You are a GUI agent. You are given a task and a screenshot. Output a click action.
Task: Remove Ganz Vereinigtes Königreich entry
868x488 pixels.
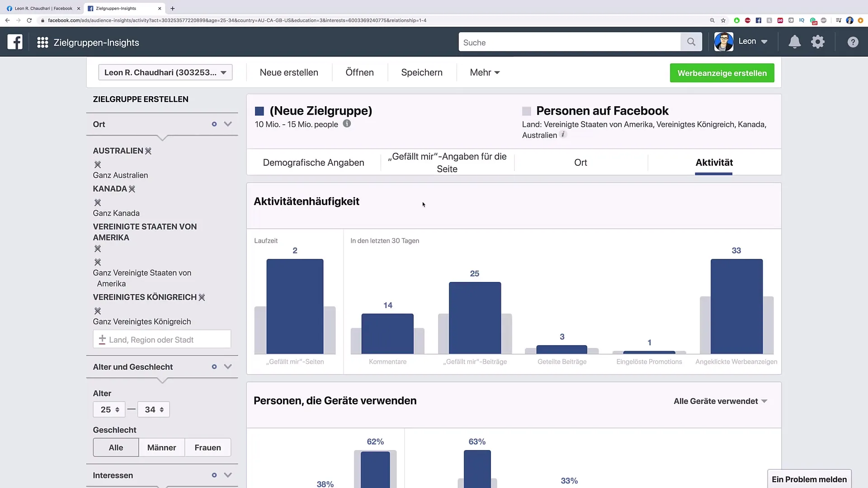pyautogui.click(x=98, y=311)
